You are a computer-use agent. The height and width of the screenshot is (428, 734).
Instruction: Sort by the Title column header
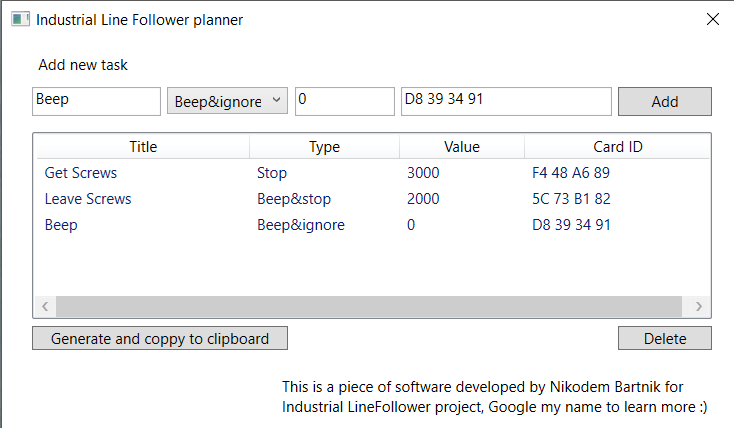[x=143, y=147]
